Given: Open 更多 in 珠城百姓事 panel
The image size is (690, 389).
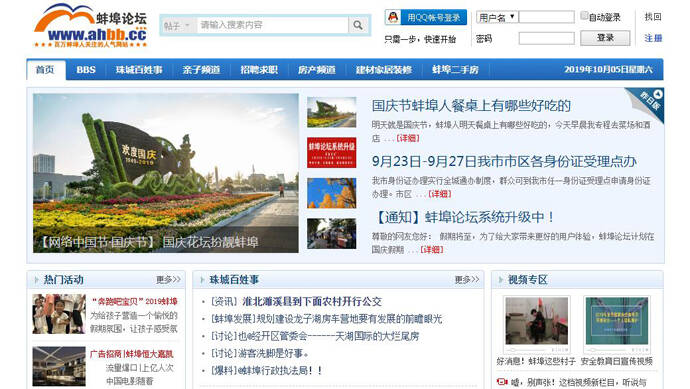Looking at the screenshot, I should tap(467, 279).
